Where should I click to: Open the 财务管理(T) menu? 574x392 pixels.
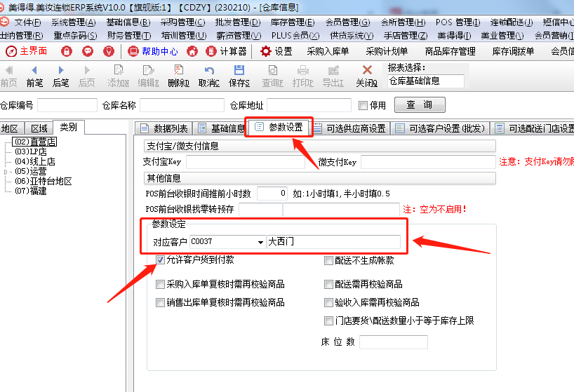click(x=129, y=36)
